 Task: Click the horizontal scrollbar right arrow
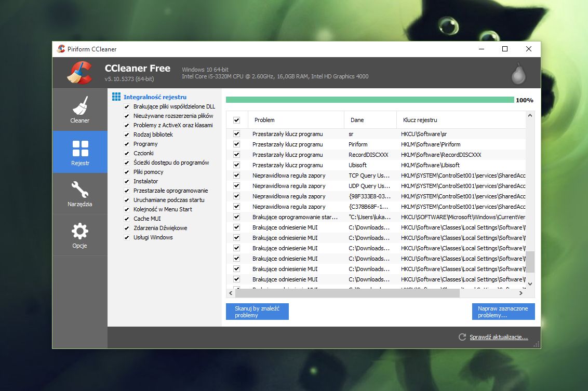[521, 293]
